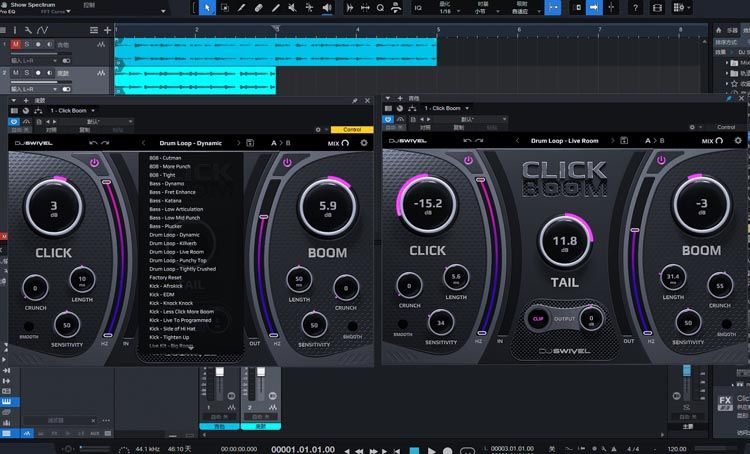Open Drum Loop - Live Room preset menu
Screen dimensions: 750x454
coord(564,141)
